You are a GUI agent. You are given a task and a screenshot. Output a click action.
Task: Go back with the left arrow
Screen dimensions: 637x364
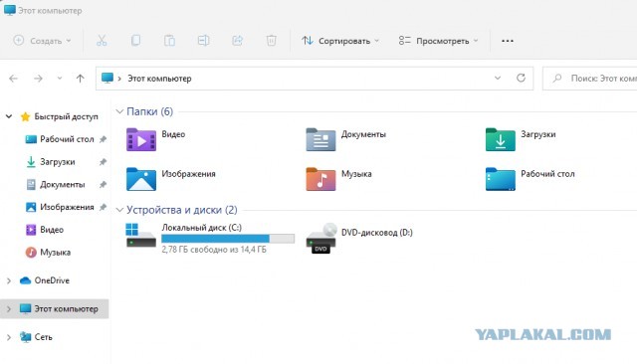13,79
